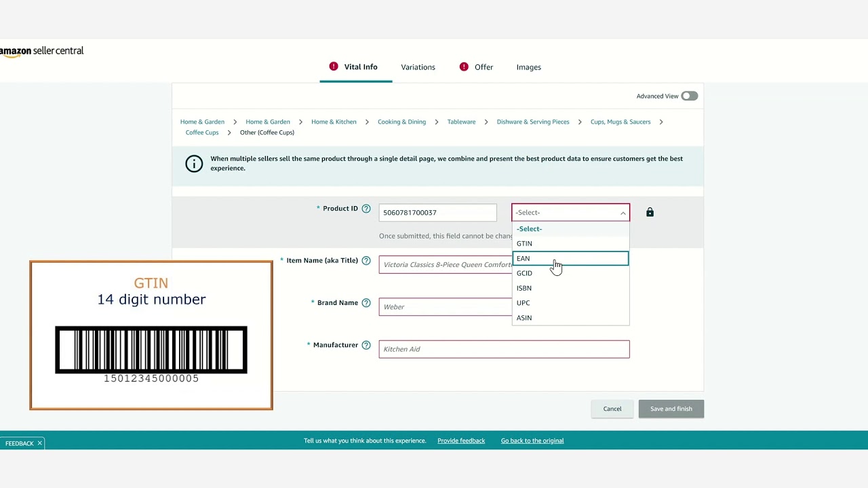868x488 pixels.
Task: Click the Item Name help question icon
Action: pos(366,261)
